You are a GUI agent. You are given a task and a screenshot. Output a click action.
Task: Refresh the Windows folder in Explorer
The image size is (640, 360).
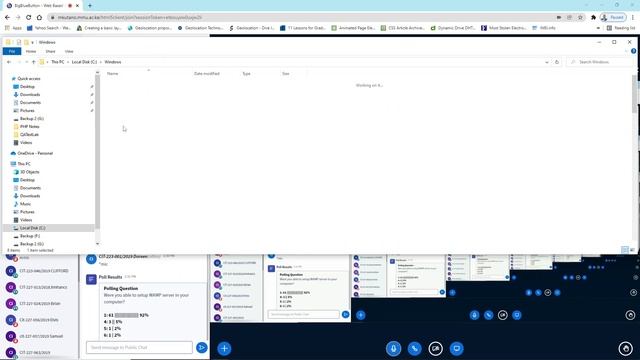coord(557,62)
